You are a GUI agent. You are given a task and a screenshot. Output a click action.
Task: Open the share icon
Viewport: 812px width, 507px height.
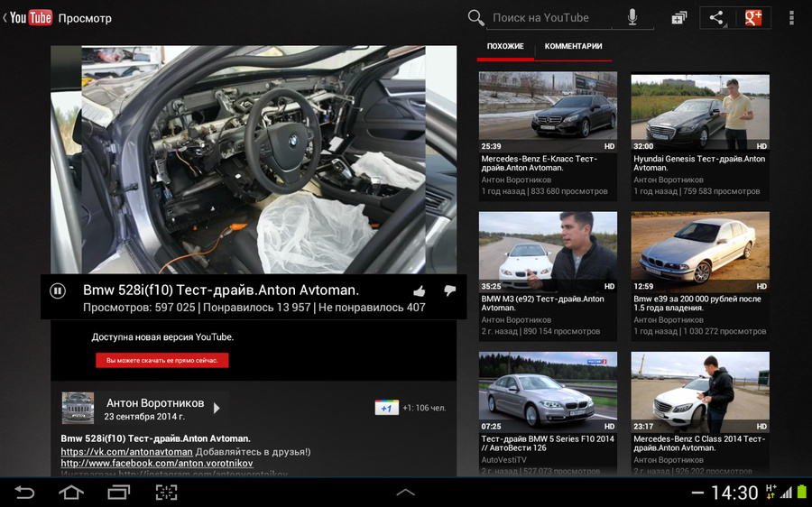[x=717, y=18]
